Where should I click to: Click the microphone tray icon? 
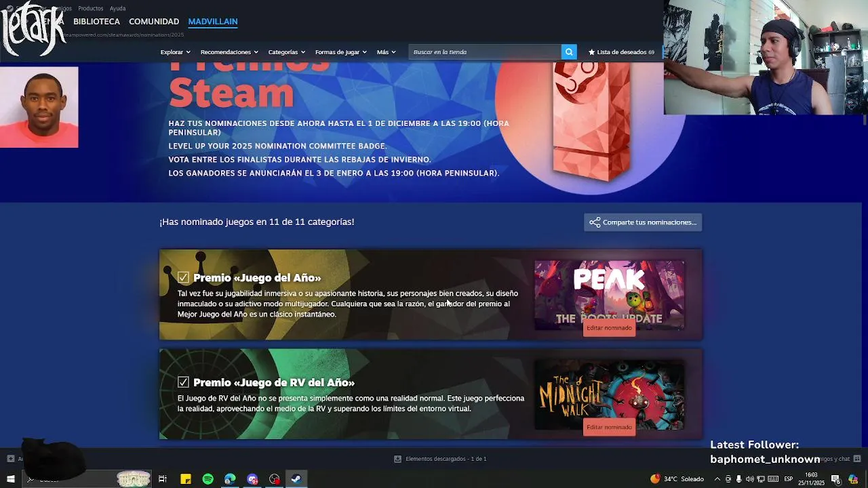pos(738,479)
